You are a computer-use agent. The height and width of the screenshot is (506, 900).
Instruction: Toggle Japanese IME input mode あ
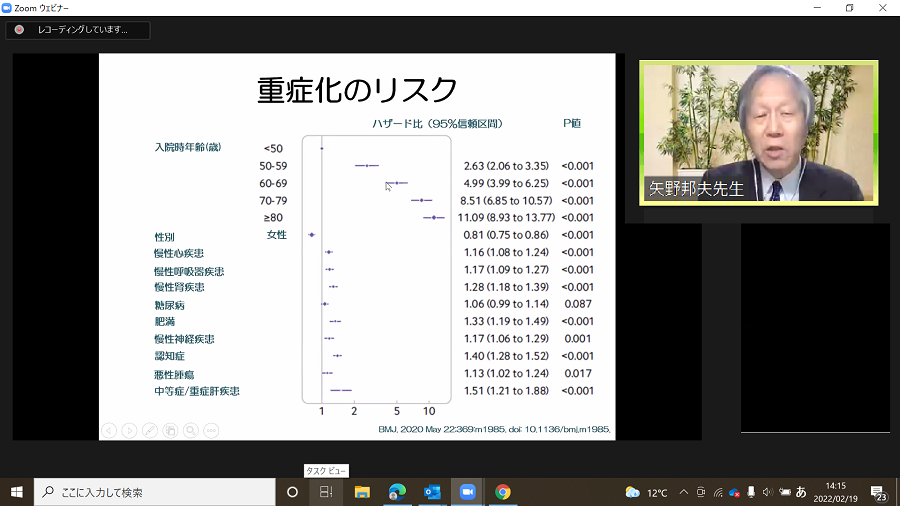coord(801,492)
